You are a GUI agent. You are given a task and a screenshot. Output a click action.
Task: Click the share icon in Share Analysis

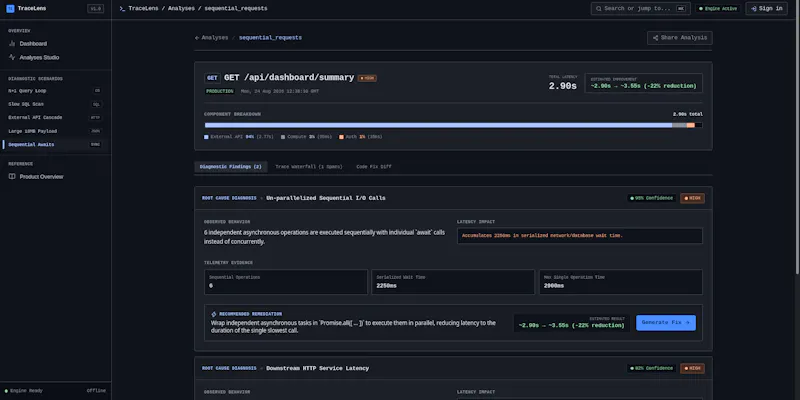(656, 38)
